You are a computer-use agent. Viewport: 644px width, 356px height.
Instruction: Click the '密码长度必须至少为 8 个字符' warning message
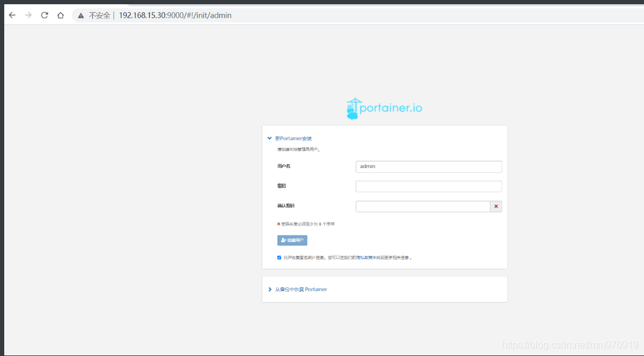pos(308,224)
